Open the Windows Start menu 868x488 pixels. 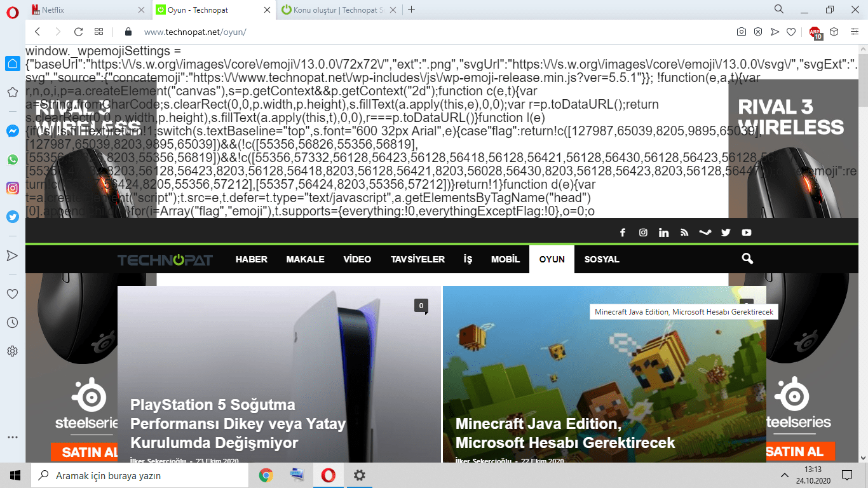[15, 475]
